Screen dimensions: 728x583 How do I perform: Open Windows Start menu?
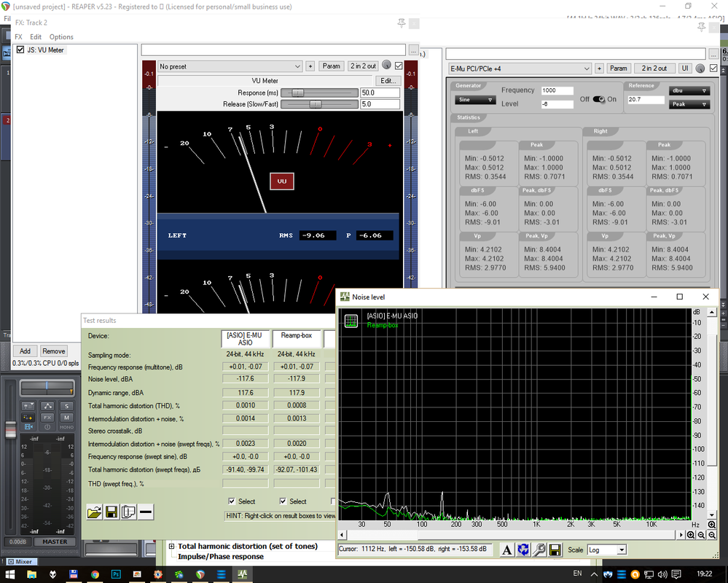pos(10,574)
